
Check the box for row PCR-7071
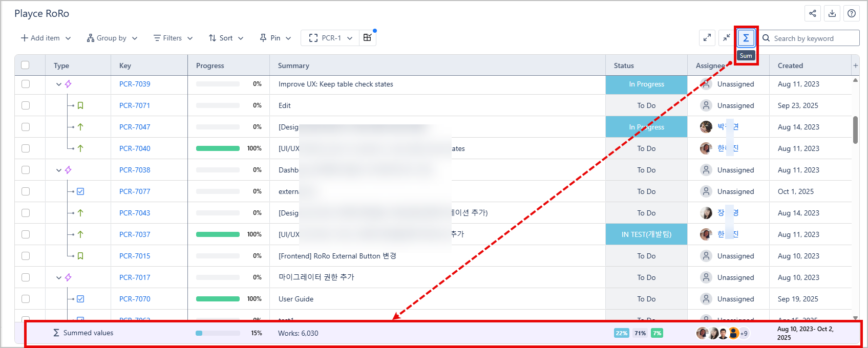coord(26,105)
